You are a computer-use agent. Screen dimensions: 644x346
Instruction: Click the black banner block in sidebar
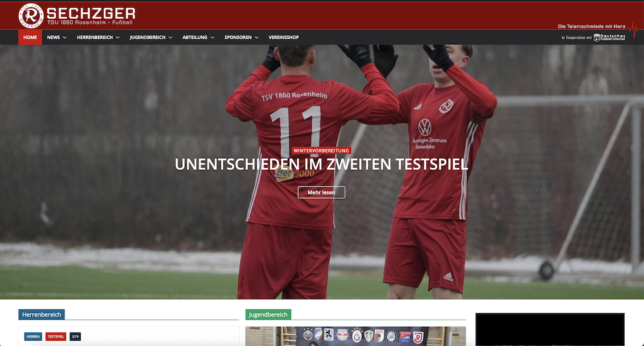(550, 330)
